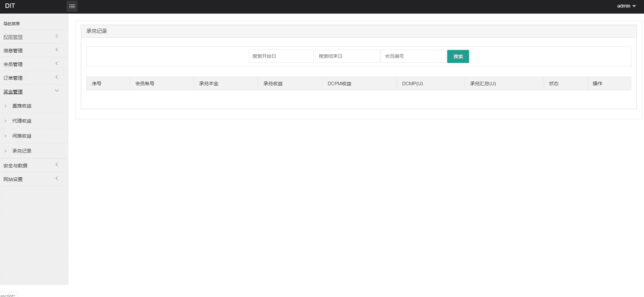Select 承兑记录 in the sidebar

(22, 151)
